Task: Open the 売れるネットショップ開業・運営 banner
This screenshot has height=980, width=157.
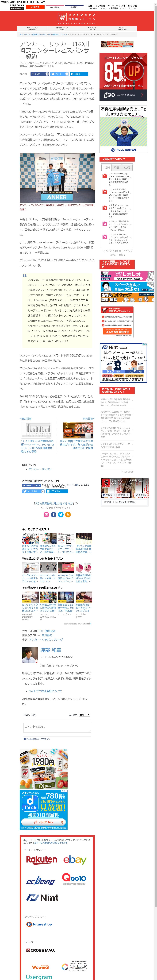Action: [127, 298]
